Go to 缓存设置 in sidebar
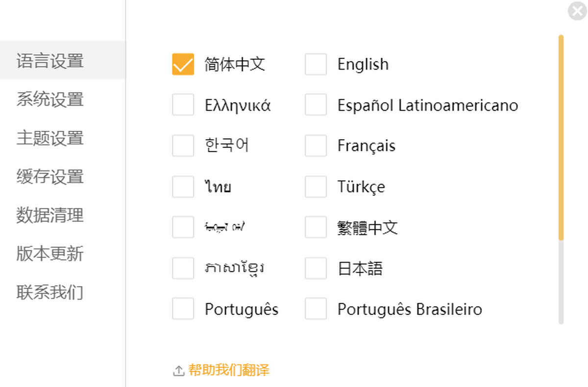Viewport: 588px width, 387px height. pyautogui.click(x=50, y=176)
